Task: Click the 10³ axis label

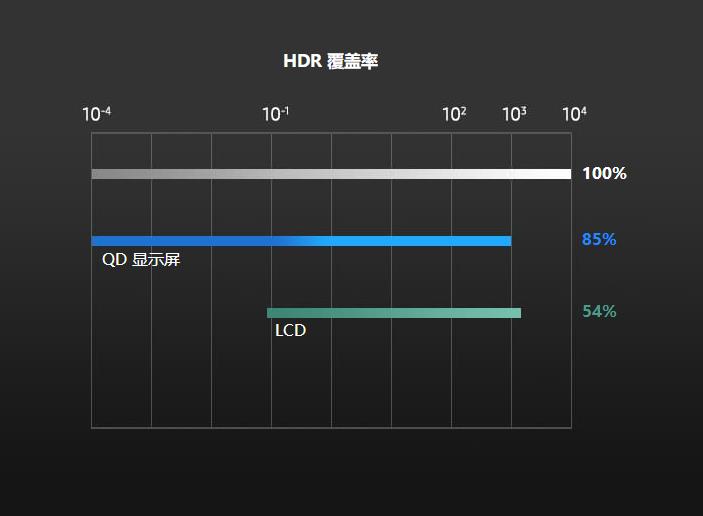Action: (514, 114)
